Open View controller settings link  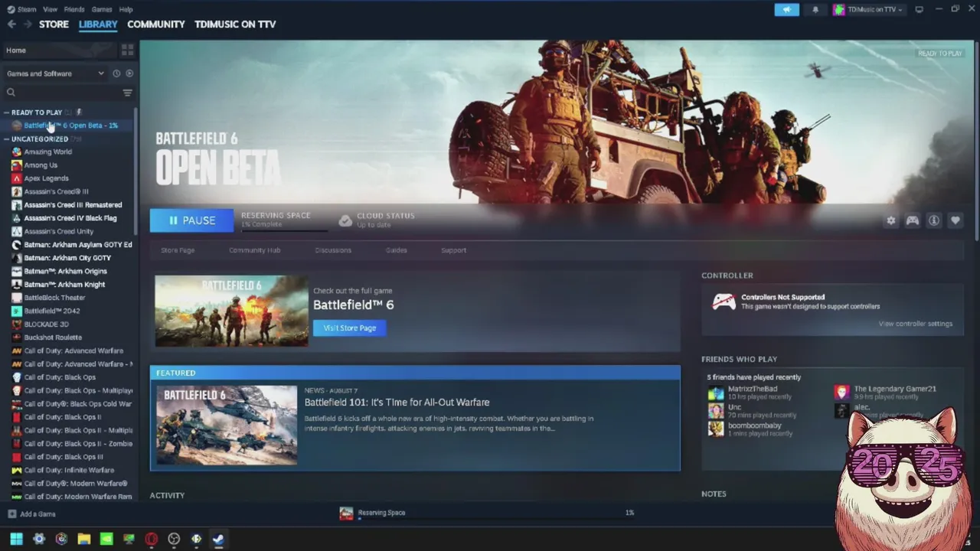point(916,324)
